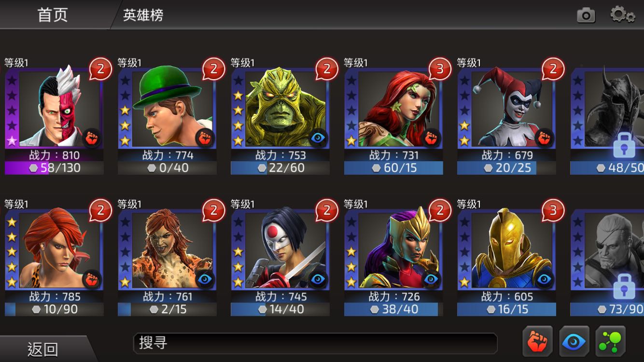Image resolution: width=644 pixels, height=362 pixels.
Task: Toggle the green molecule class filter
Action: click(611, 342)
